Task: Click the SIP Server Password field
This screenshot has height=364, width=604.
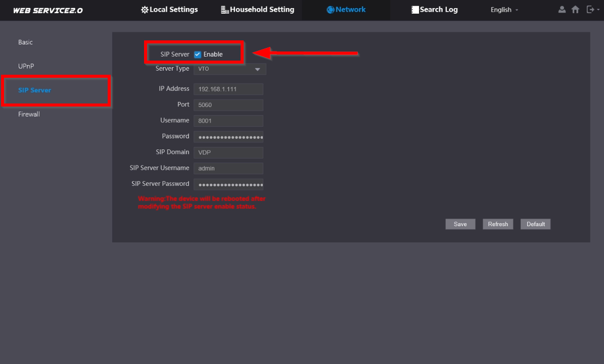Action: coord(228,184)
